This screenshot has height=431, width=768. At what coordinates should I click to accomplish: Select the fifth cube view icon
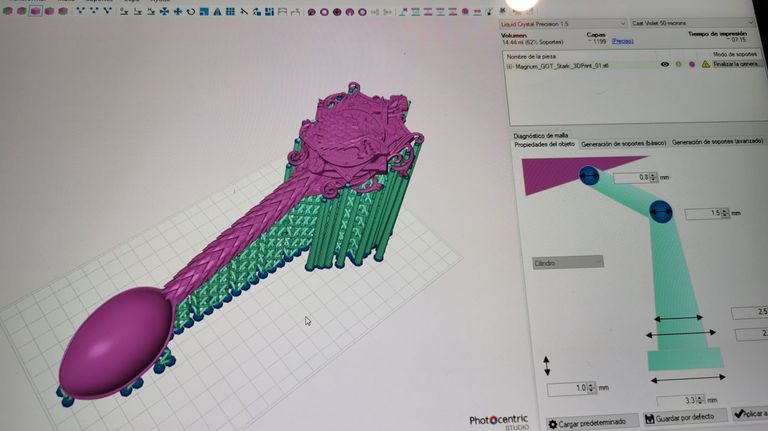[63, 11]
